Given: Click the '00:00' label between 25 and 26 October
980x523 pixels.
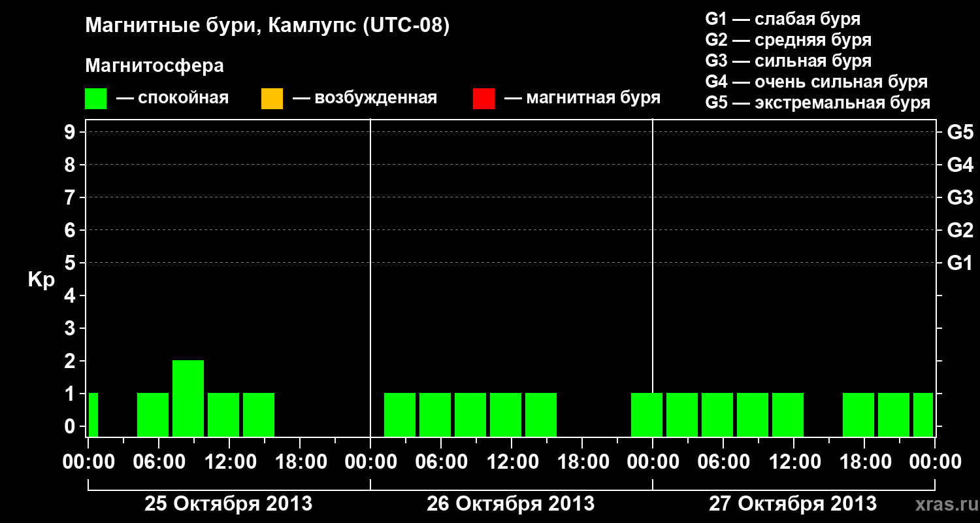Looking at the screenshot, I should (370, 462).
